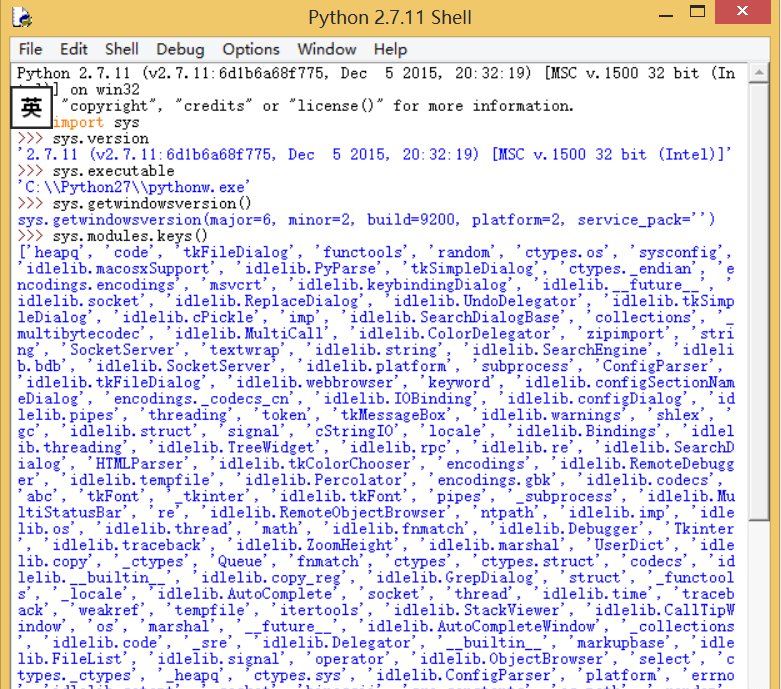Click 'ConfigParser' on the subprocess line

tap(655, 366)
